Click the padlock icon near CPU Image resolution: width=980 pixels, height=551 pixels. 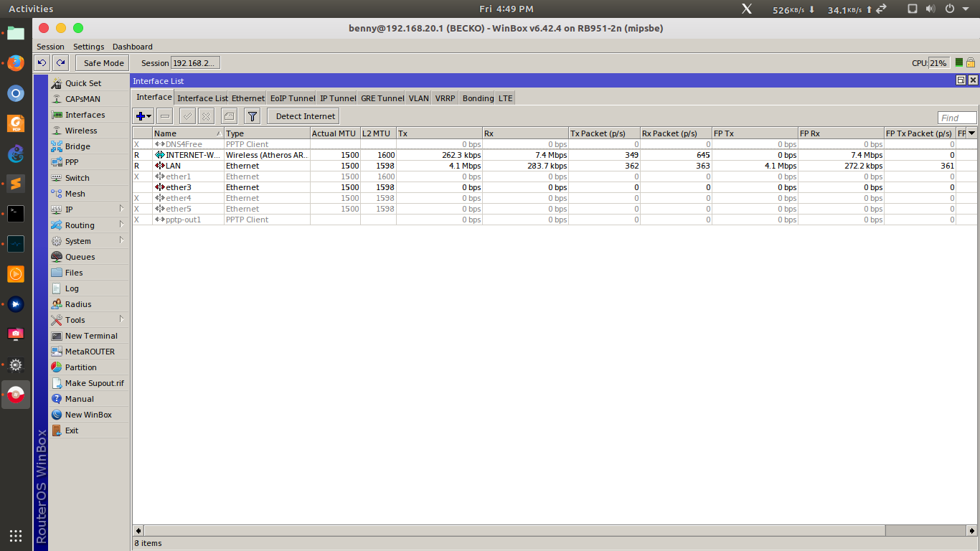pyautogui.click(x=971, y=63)
